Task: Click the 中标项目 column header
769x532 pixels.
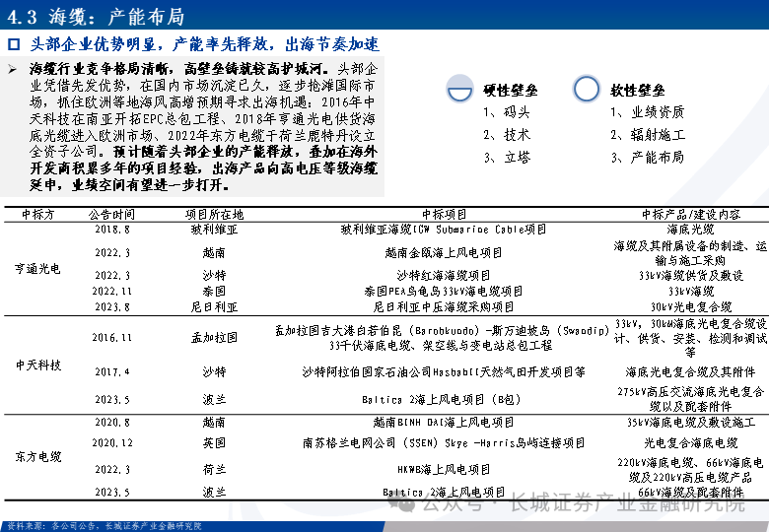Action: (445, 215)
